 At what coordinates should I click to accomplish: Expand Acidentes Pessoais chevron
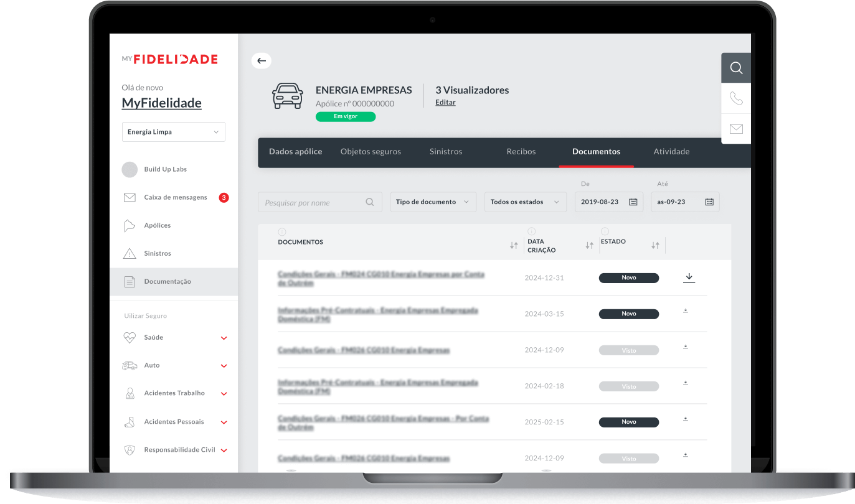pos(224,422)
